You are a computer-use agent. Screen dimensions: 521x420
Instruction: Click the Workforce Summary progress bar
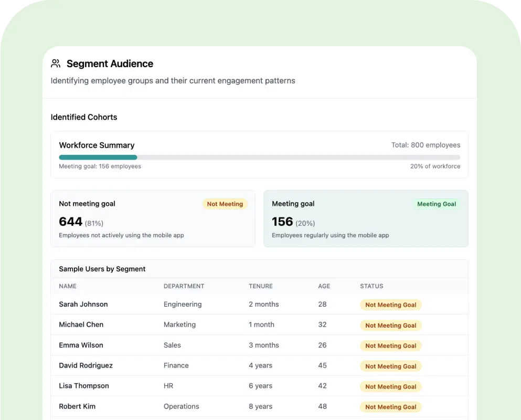pyautogui.click(x=260, y=157)
